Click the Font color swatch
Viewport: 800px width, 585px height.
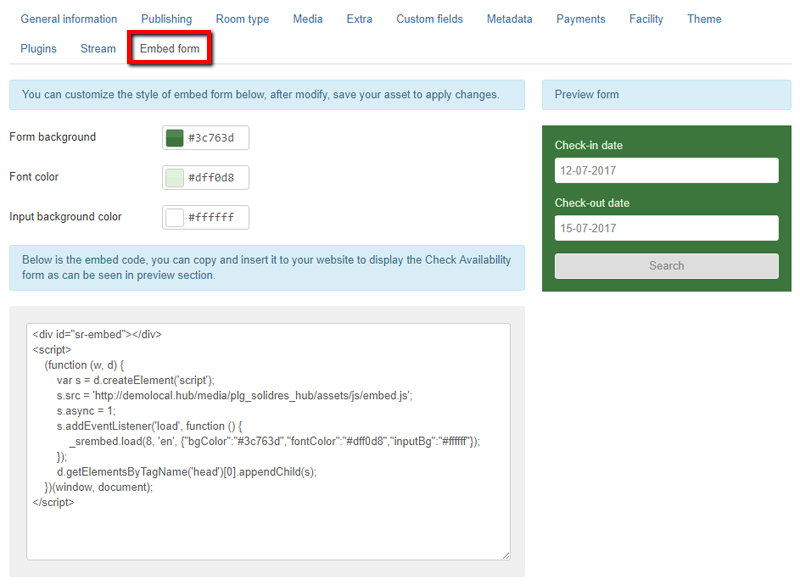tap(176, 177)
